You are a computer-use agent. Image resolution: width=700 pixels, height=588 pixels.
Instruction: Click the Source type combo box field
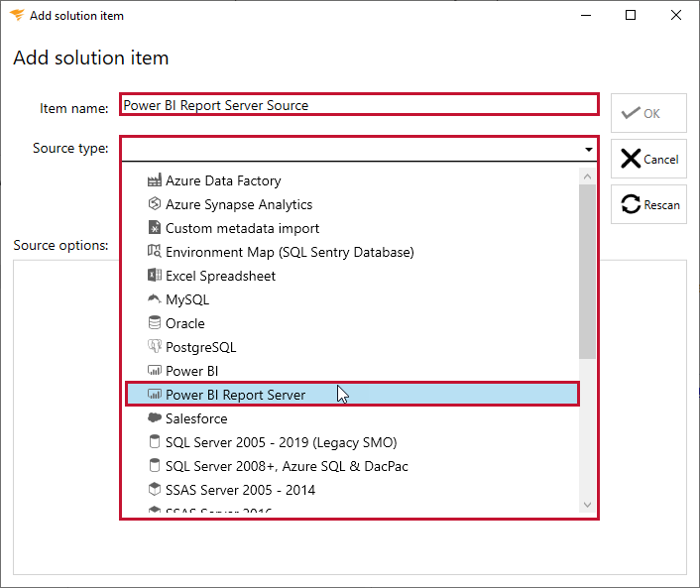359,149
